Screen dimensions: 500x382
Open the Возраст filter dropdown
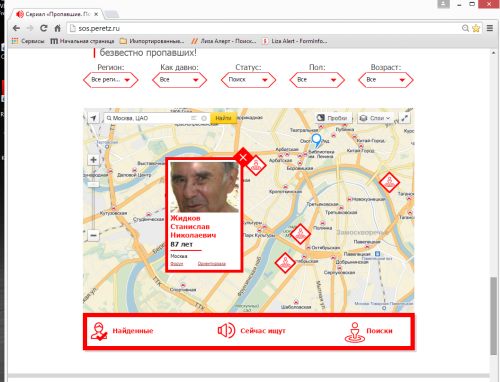click(x=386, y=80)
